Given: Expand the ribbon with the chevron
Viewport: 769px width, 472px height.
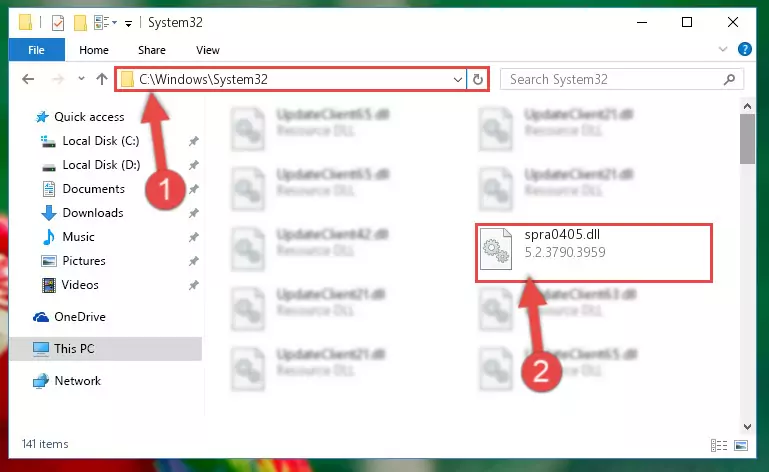Looking at the screenshot, I should click(x=722, y=49).
